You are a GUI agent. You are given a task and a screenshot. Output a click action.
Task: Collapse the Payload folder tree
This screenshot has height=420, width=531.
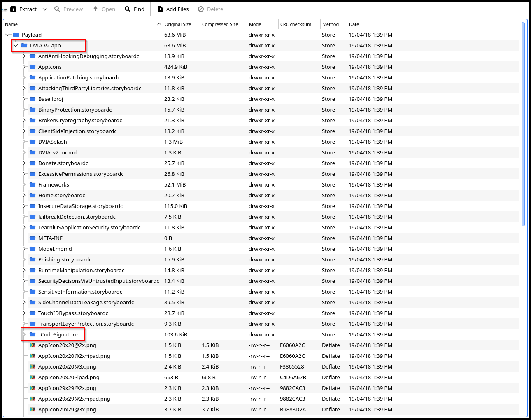7,35
